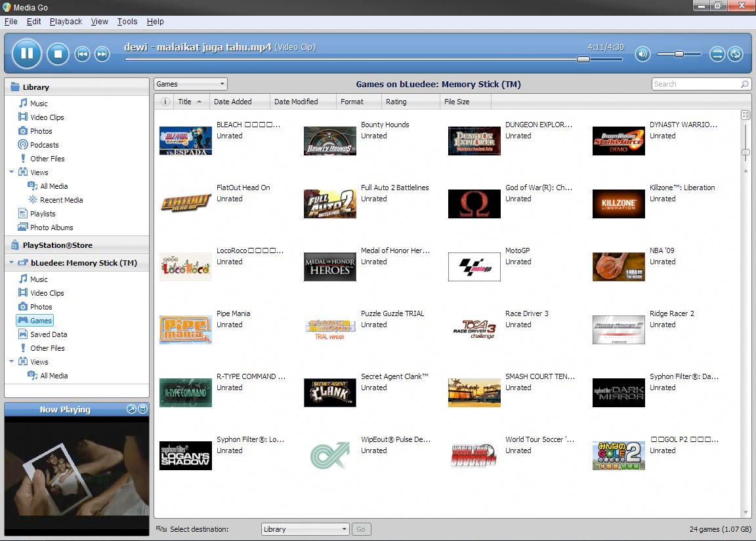Viewport: 756px width, 541px height.
Task: Toggle the thumbnail view size icon
Action: click(x=745, y=115)
